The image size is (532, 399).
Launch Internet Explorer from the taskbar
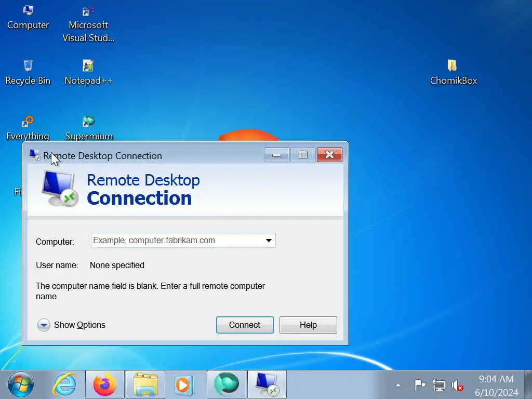64,385
